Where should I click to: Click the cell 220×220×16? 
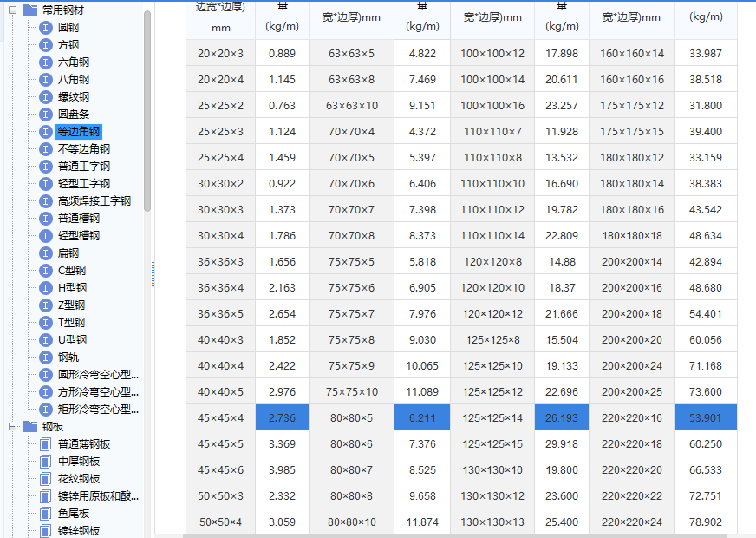coord(632,418)
